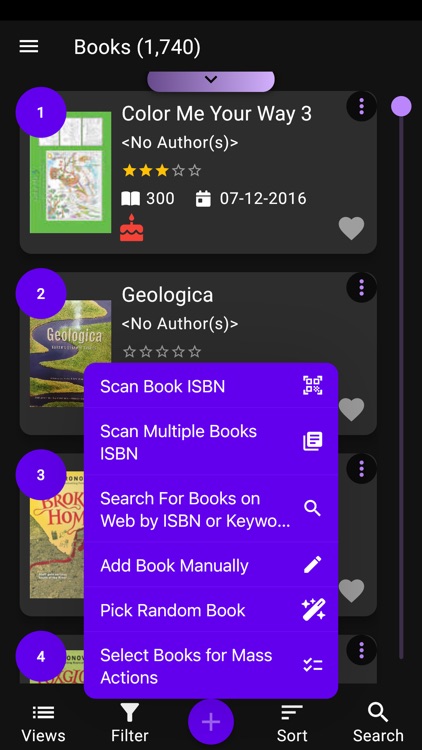The height and width of the screenshot is (750, 422).
Task: Click the QR scan icon beside Scan Book ISBN
Action: (313, 386)
